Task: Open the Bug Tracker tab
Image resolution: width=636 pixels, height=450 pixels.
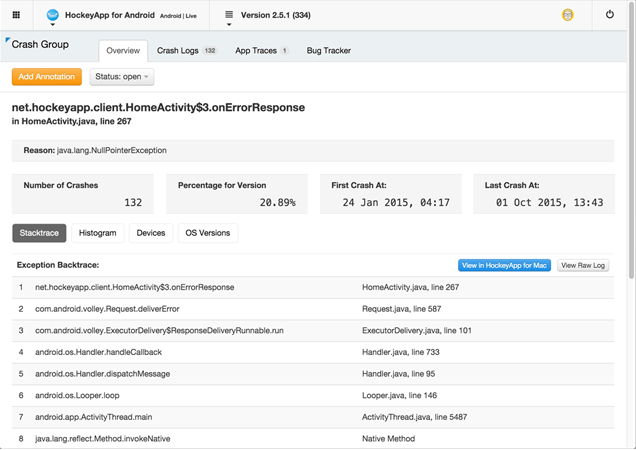Action: [x=329, y=51]
